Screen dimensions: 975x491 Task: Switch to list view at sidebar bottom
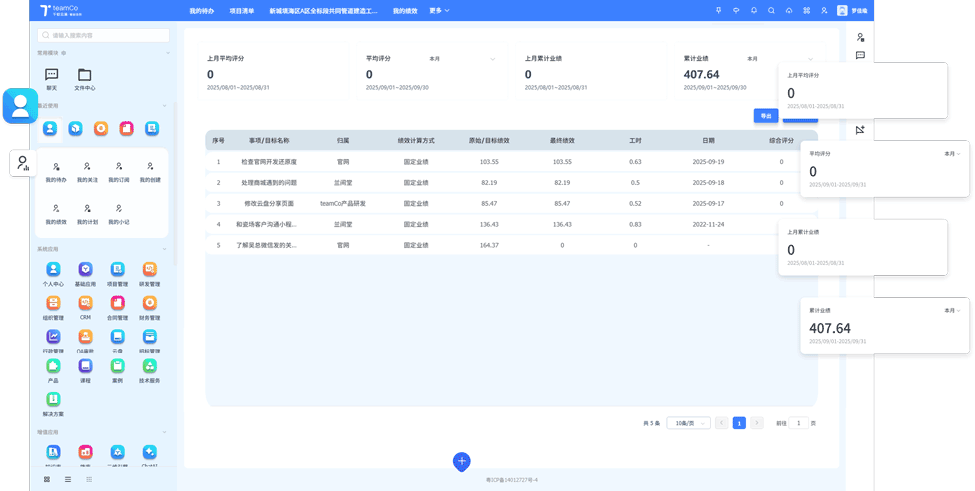coord(68,480)
